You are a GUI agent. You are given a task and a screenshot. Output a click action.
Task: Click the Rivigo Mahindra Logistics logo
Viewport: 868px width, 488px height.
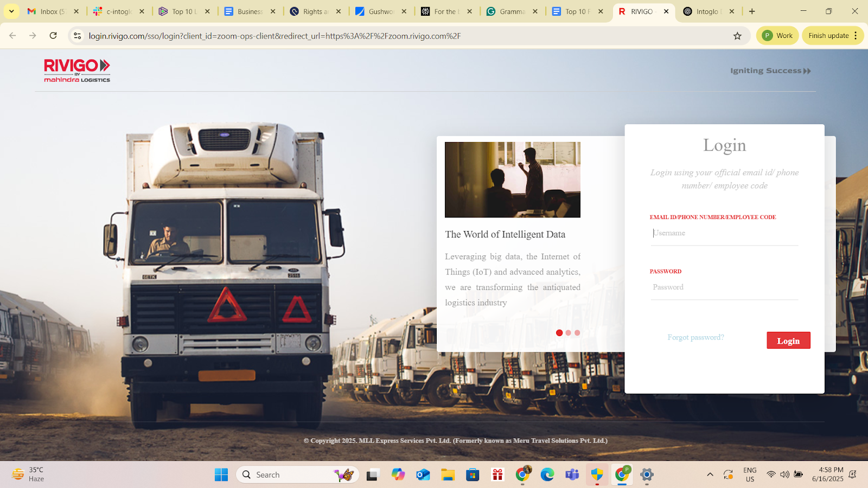tap(77, 70)
